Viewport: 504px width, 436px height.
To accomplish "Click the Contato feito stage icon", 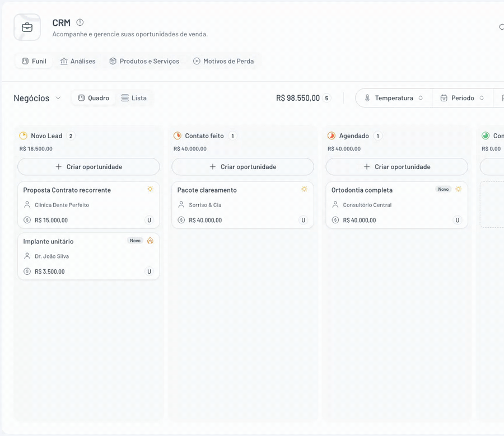I will [x=177, y=135].
